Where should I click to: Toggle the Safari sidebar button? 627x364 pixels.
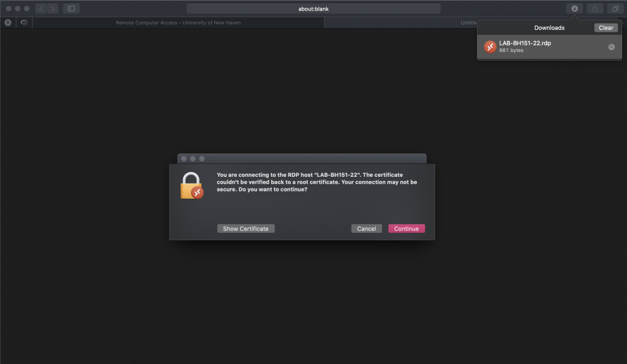[x=71, y=9]
